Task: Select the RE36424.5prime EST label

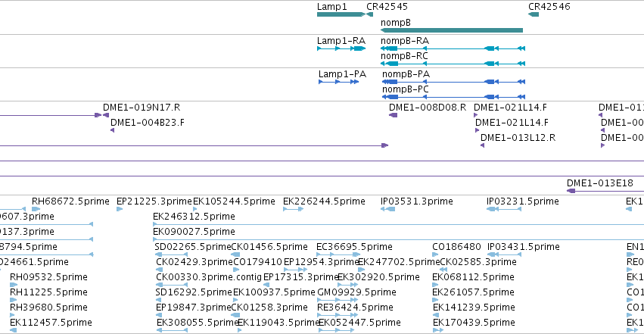Action: (x=355, y=307)
